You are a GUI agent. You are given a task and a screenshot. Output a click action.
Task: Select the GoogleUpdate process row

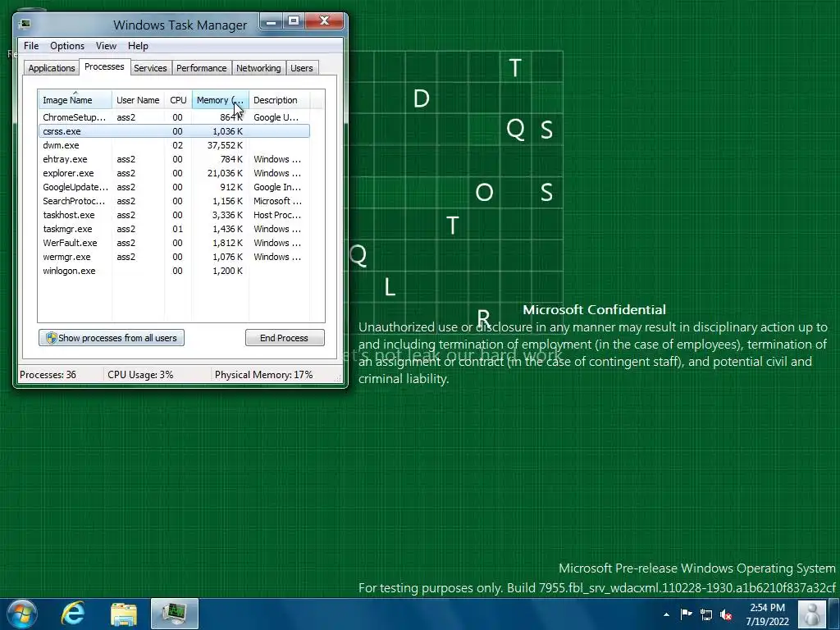(174, 187)
